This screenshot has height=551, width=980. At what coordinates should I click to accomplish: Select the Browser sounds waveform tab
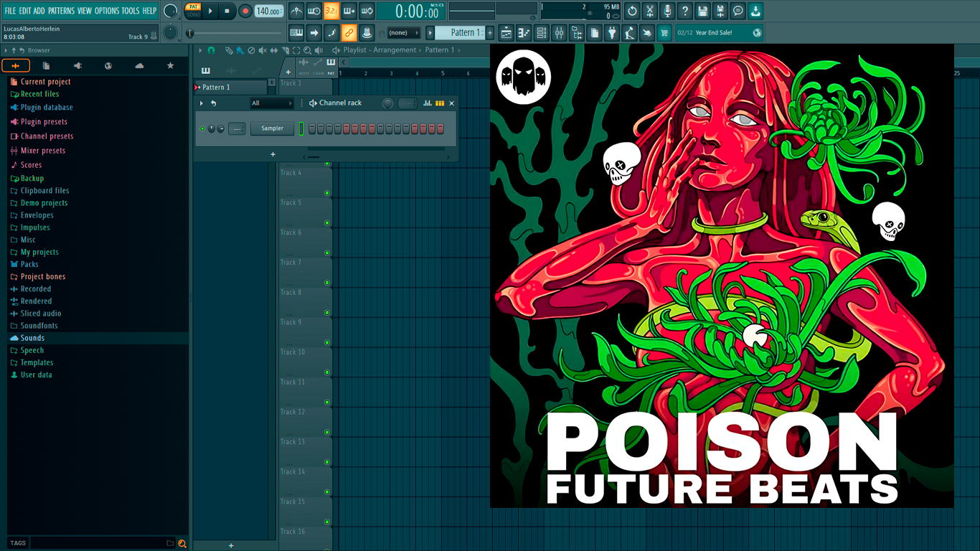(x=16, y=65)
